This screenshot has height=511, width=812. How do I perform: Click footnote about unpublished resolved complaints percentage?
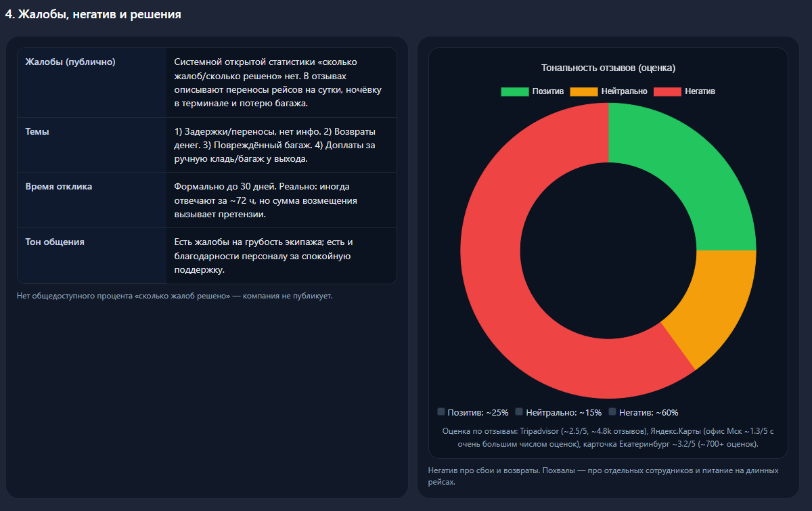pos(175,296)
